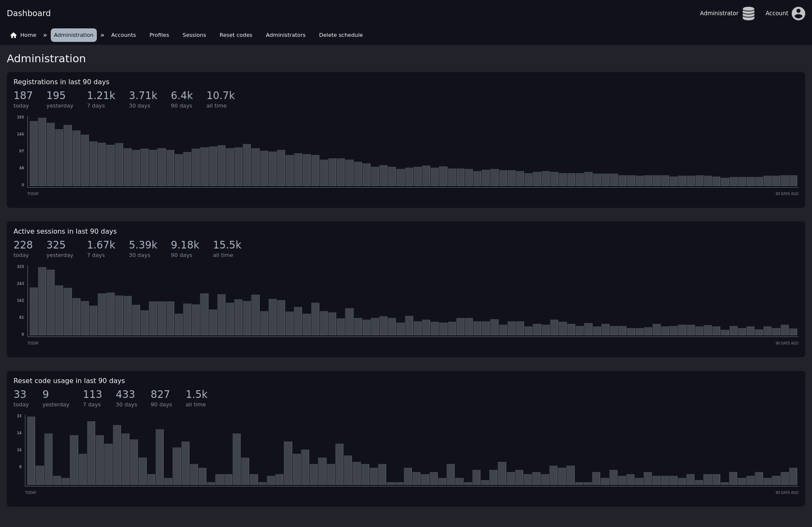The image size is (812, 527).
Task: Click Active sessions all time value 15.5k
Action: pos(227,245)
